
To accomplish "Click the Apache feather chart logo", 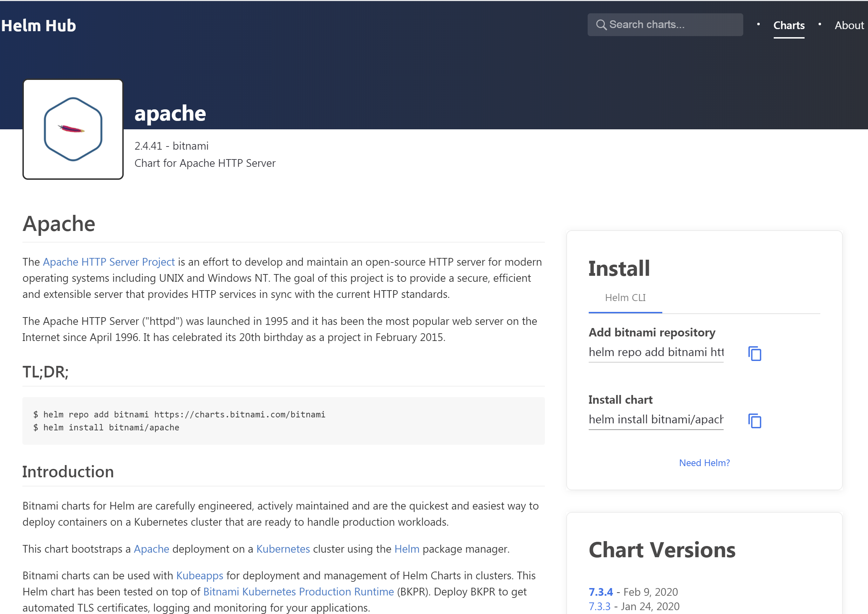I will (x=73, y=129).
